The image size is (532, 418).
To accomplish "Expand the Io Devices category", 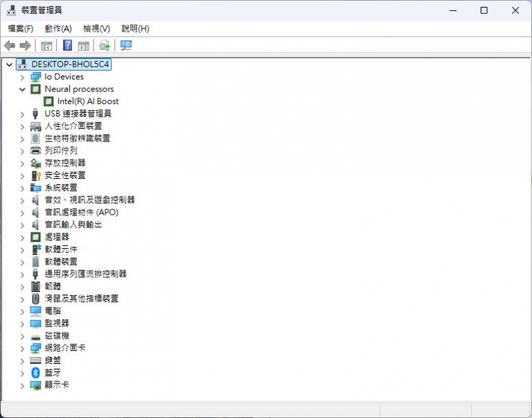I will pyautogui.click(x=22, y=78).
